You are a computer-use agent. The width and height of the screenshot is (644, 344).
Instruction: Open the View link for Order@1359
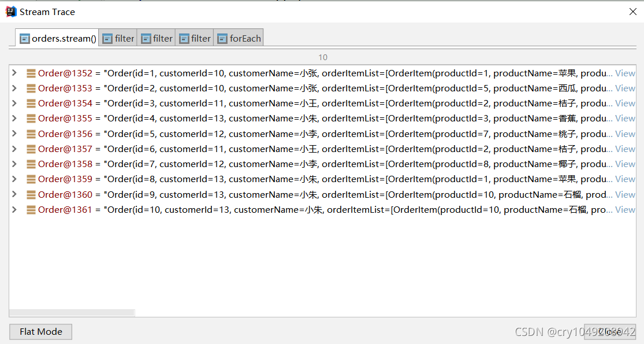(x=625, y=179)
